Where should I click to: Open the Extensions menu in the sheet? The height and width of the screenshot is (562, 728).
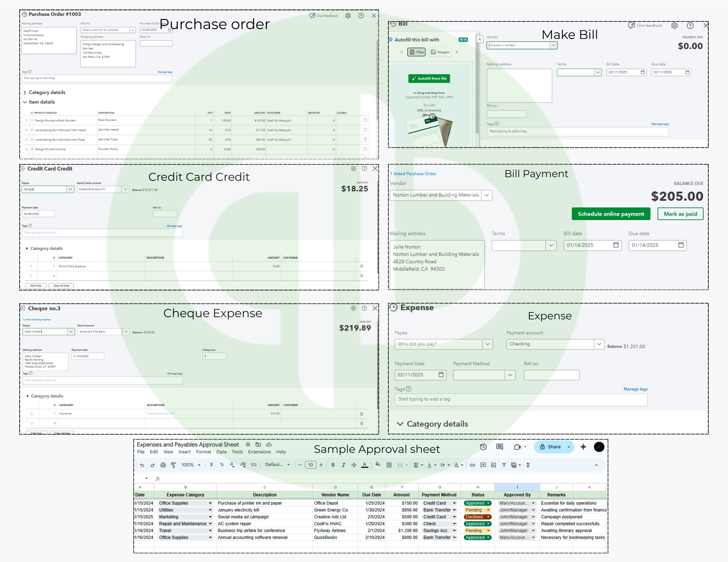pos(260,452)
